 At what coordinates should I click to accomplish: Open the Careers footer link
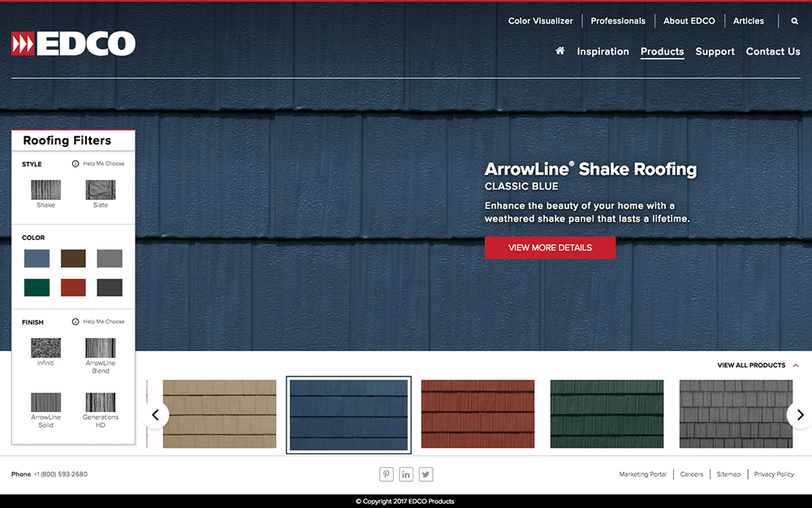click(x=691, y=475)
